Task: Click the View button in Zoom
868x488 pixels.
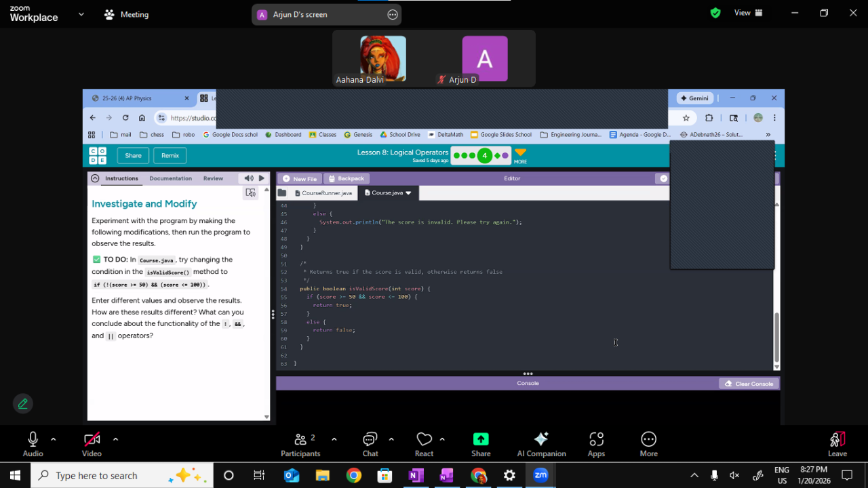Action: (748, 13)
